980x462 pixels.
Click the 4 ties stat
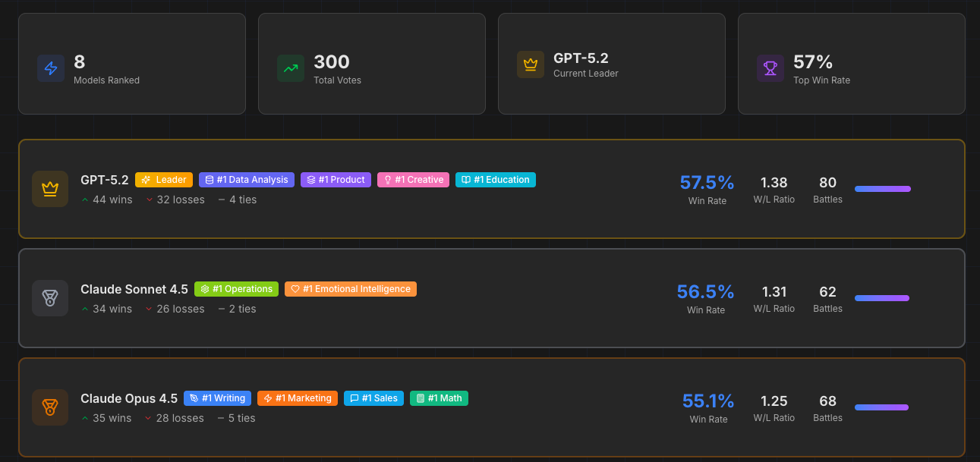pyautogui.click(x=237, y=200)
